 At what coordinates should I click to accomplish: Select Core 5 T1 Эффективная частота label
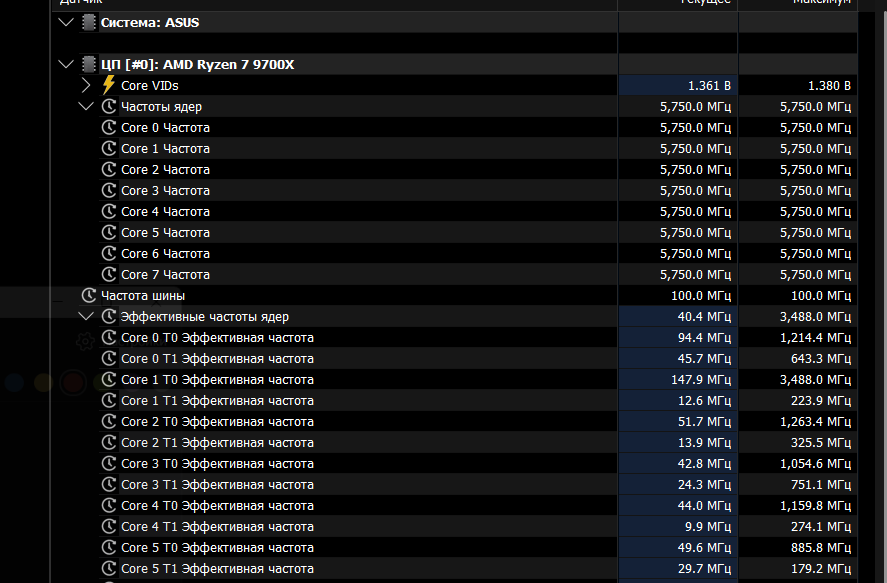217,568
